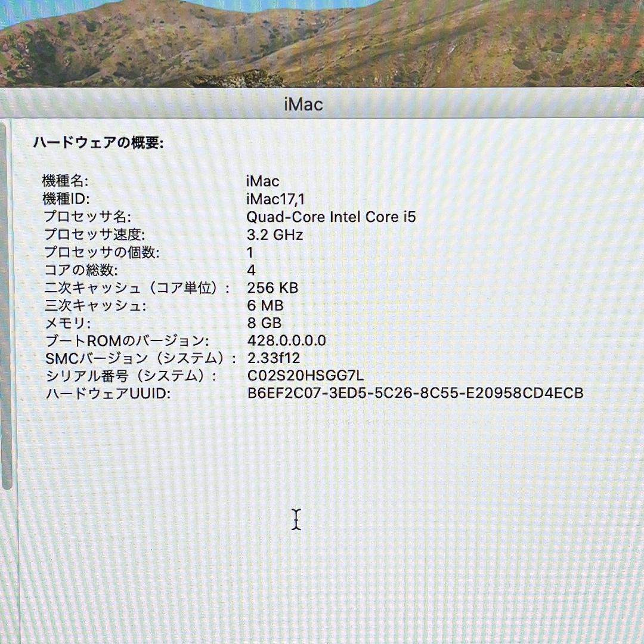Select the 機種名 value iMac
Image resolution: width=644 pixels, height=644 pixels.
point(263,181)
